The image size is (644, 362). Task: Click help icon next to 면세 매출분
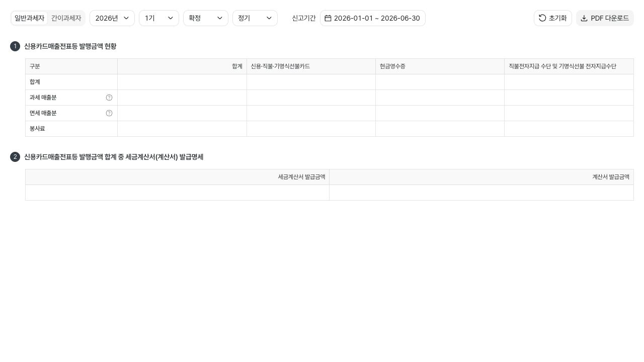point(109,113)
